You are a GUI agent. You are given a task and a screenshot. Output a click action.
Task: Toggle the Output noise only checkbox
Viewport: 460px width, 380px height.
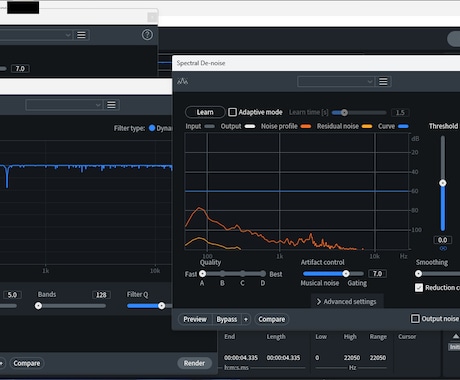click(x=415, y=319)
